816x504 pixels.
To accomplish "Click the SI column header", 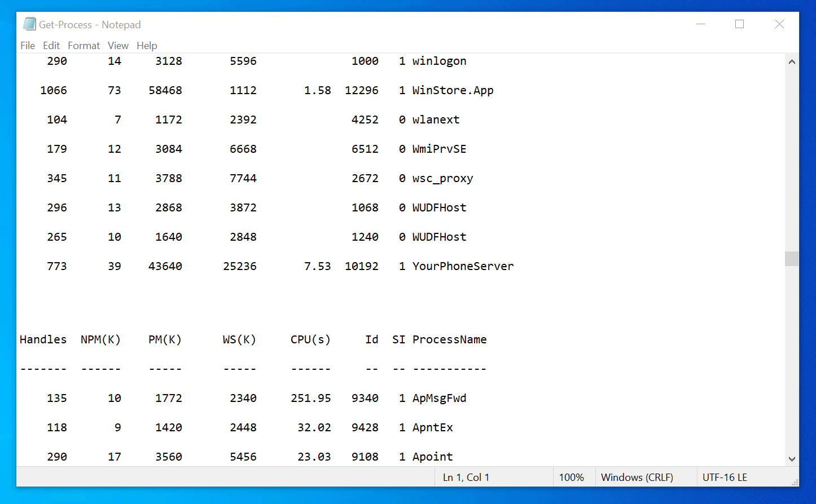I will pyautogui.click(x=399, y=339).
